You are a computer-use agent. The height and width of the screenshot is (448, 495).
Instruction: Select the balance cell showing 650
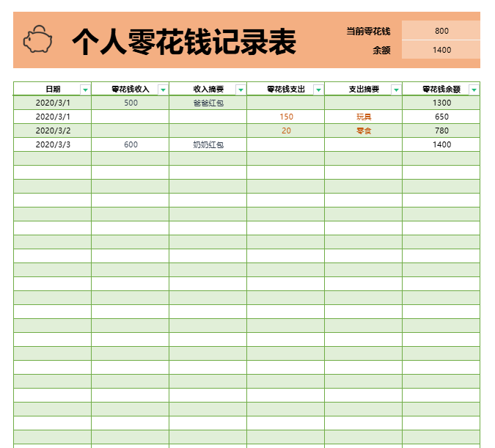point(441,117)
